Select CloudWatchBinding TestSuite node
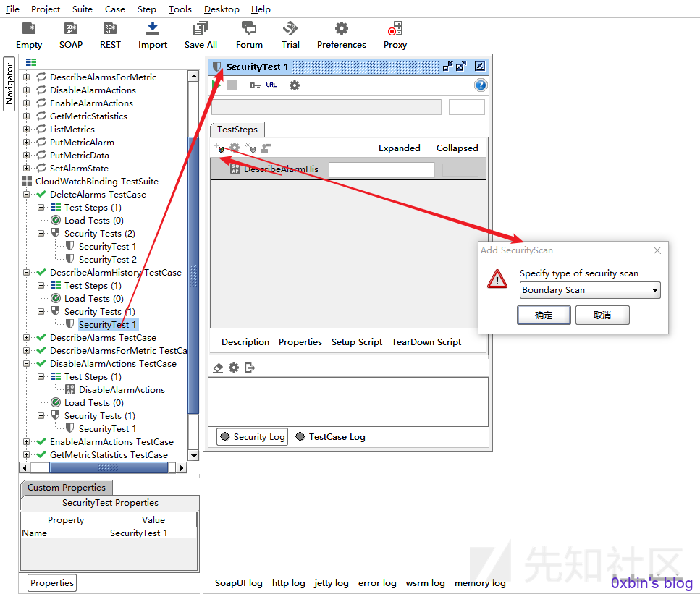The image size is (700, 594). point(96,182)
